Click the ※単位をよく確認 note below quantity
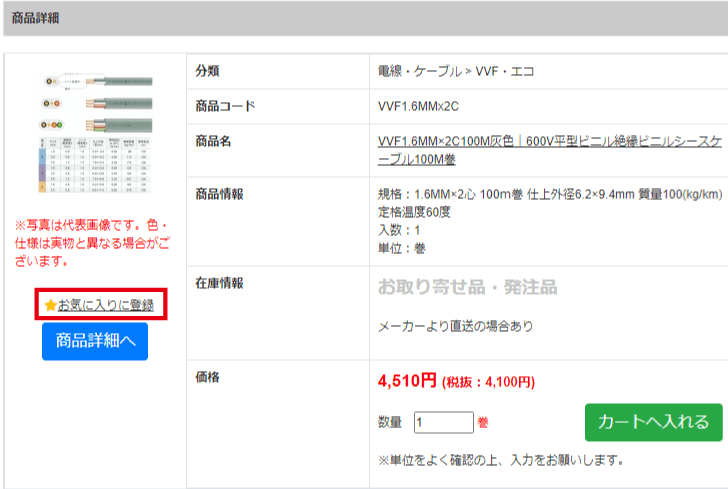 pyautogui.click(x=501, y=460)
